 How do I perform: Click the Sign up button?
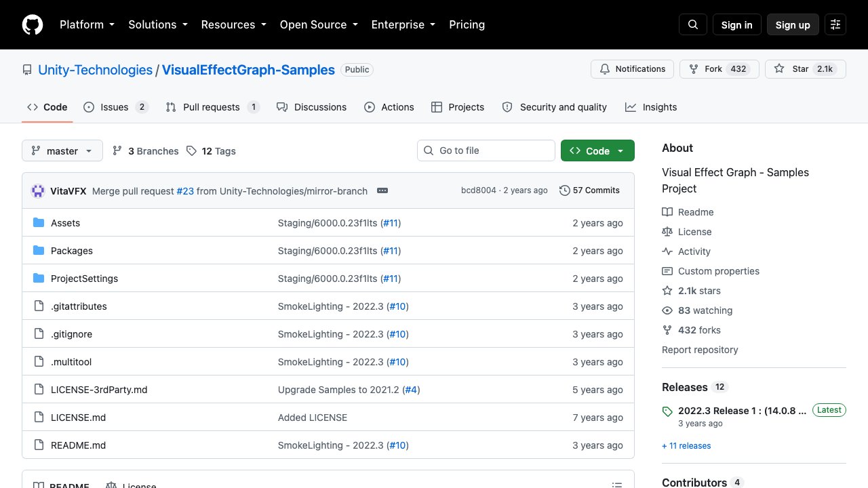[x=793, y=24]
